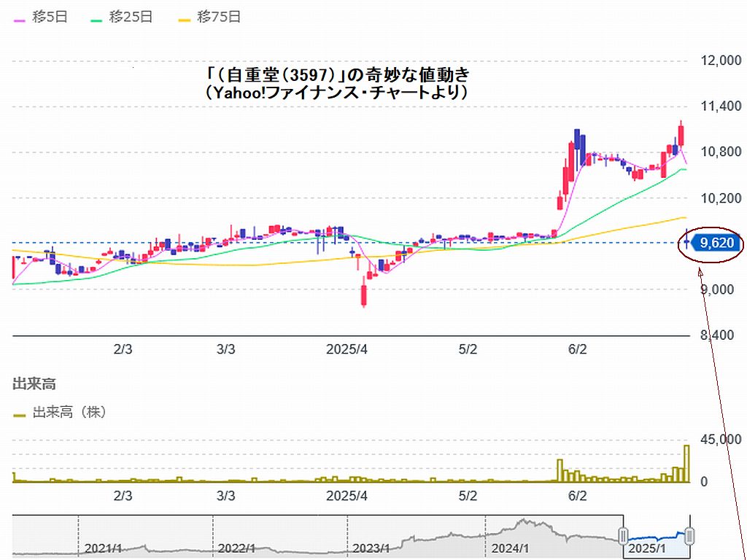Toggle the 移5日 moving average legend
The height and width of the screenshot is (560, 747).
(x=41, y=17)
